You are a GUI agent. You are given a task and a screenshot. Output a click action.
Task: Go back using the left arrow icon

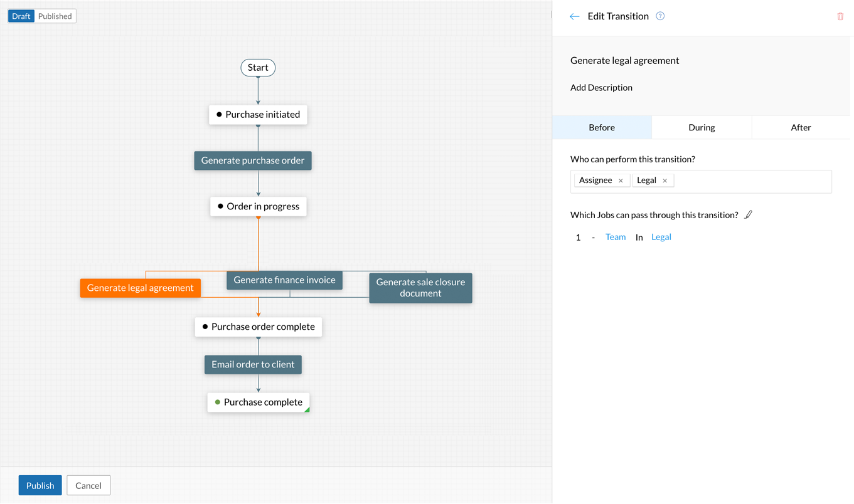click(x=574, y=16)
